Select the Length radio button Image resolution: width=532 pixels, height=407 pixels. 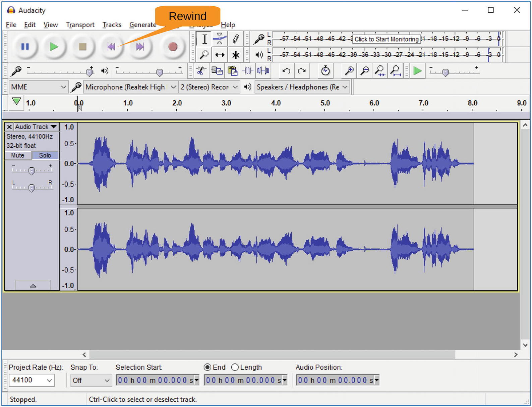point(235,367)
